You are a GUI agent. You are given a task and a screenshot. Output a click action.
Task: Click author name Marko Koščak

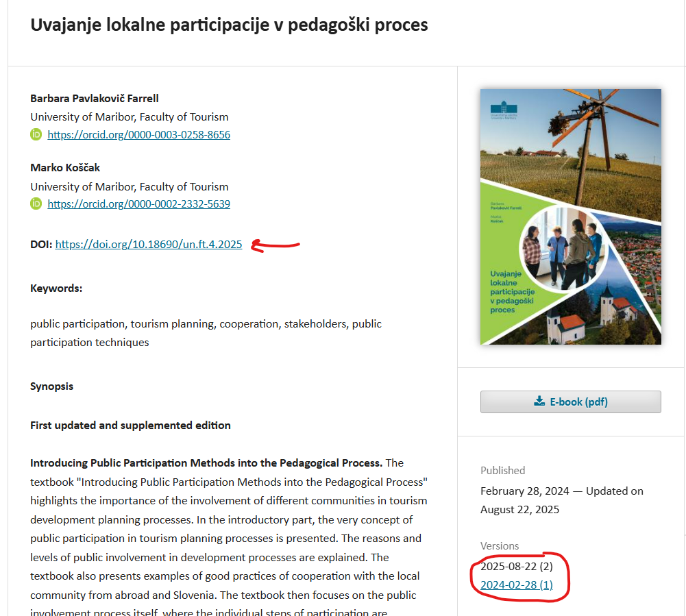click(65, 167)
